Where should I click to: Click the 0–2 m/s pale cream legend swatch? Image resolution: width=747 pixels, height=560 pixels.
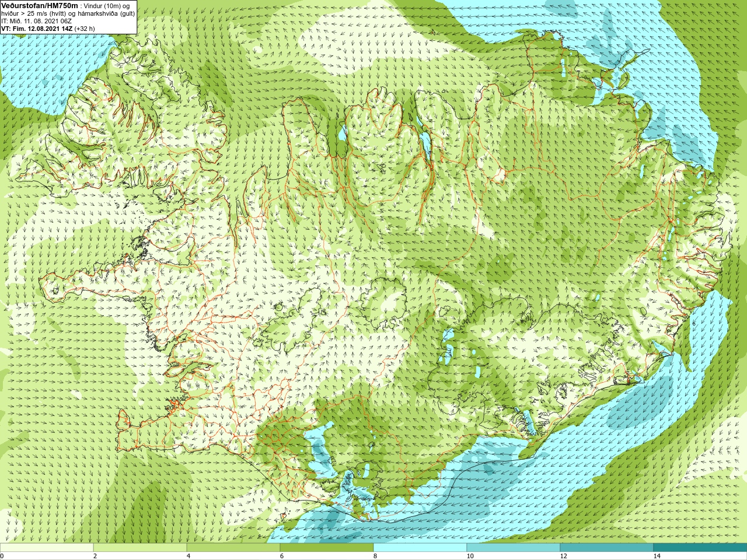click(47, 548)
